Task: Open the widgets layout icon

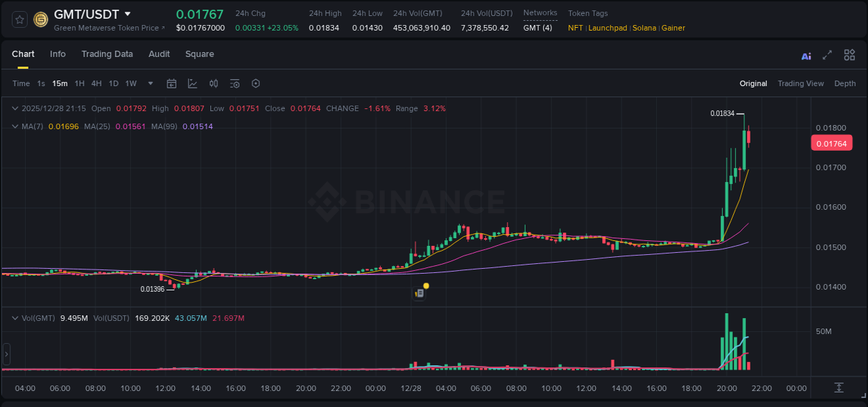Action: [849, 55]
